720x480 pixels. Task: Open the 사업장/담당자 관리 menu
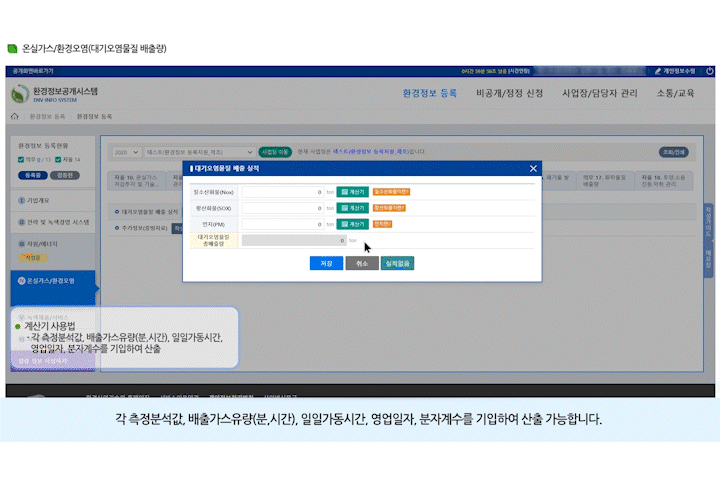[x=599, y=92]
